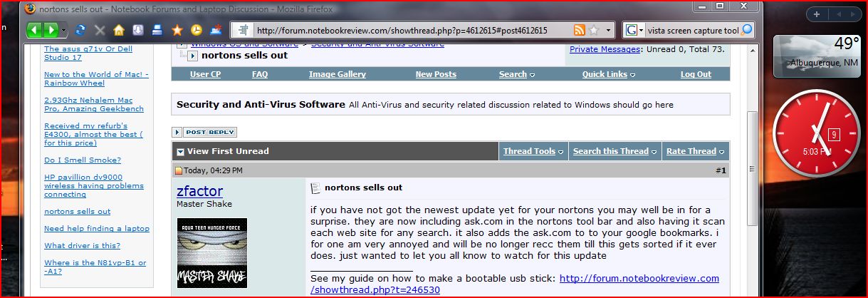The image size is (868, 298).
Task: Click the search box with 'vista screen capture tool'
Action: (692, 30)
